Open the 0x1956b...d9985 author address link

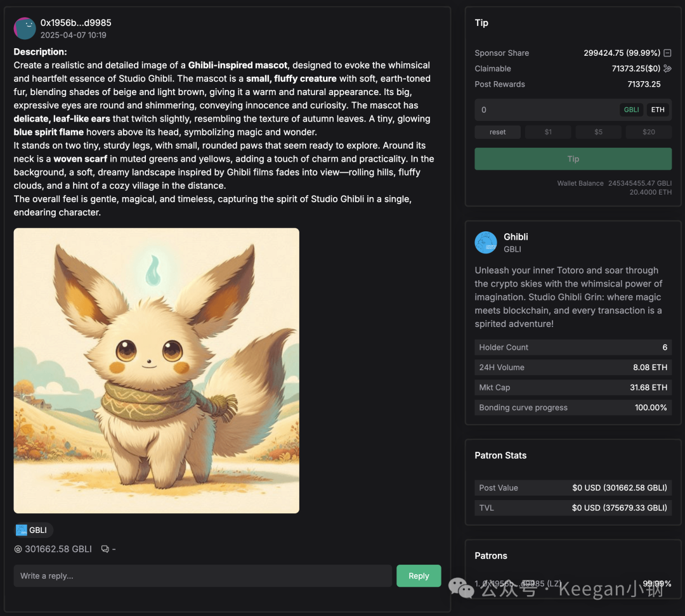pos(76,23)
